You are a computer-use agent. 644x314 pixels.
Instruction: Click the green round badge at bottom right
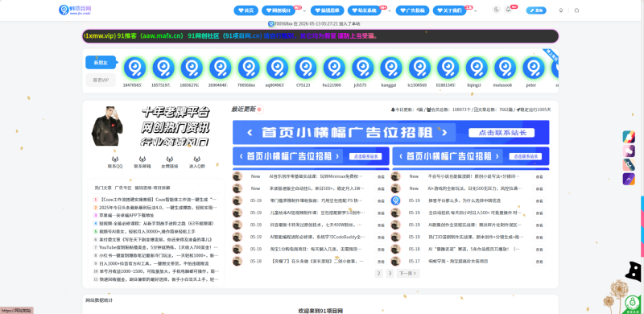click(633, 303)
